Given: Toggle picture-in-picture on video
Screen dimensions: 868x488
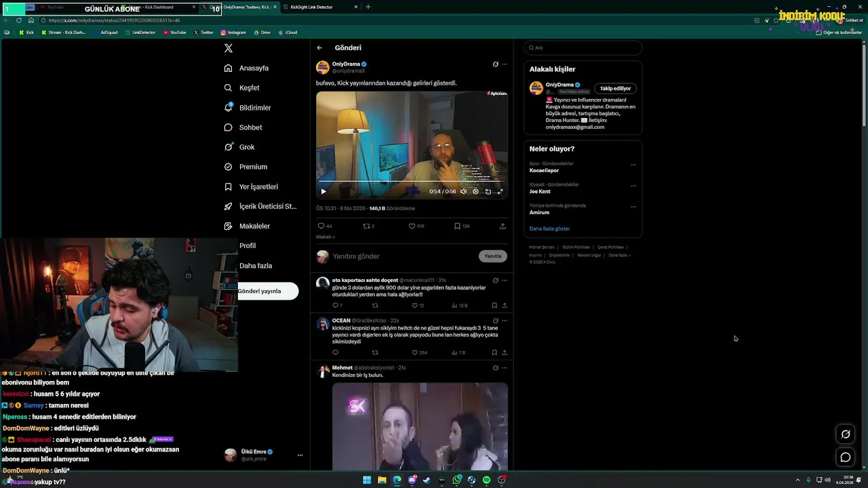Looking at the screenshot, I should pos(488,191).
